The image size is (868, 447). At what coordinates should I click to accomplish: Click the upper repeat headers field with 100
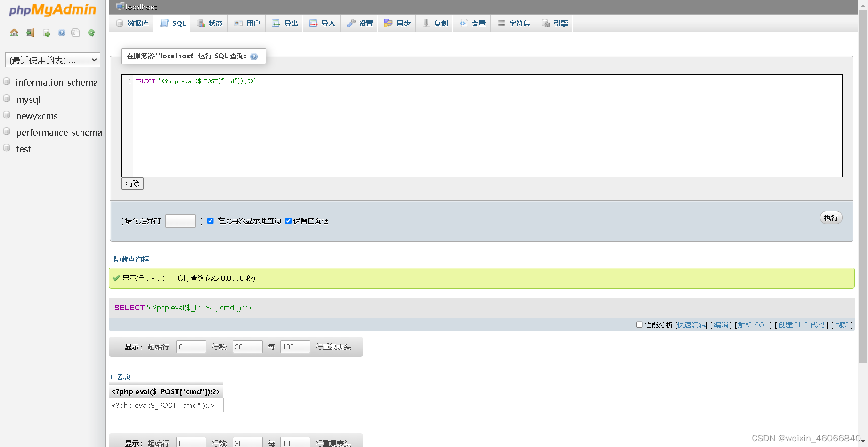(x=295, y=347)
